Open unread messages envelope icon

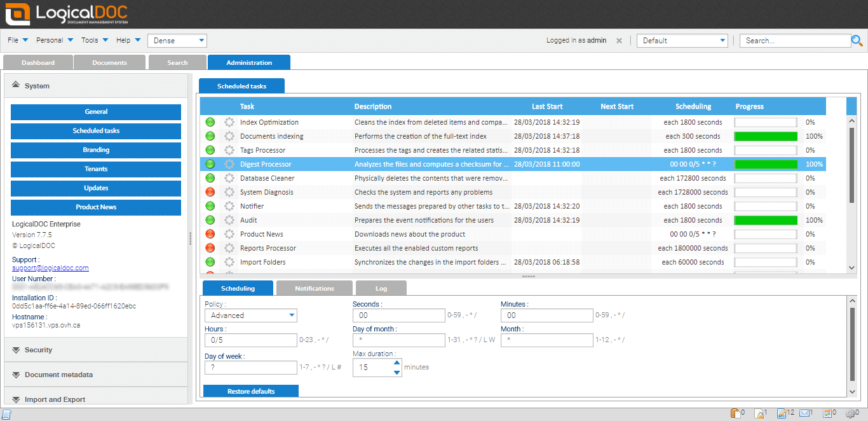[x=805, y=413]
